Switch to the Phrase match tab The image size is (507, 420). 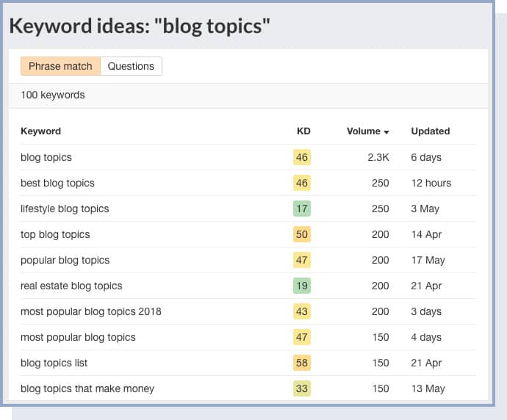60,66
